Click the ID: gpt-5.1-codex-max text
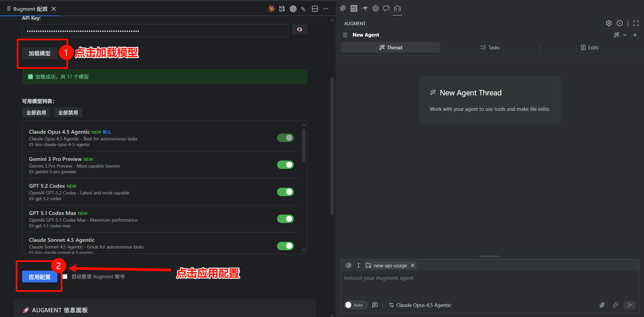This screenshot has height=317, width=644. coord(50,226)
